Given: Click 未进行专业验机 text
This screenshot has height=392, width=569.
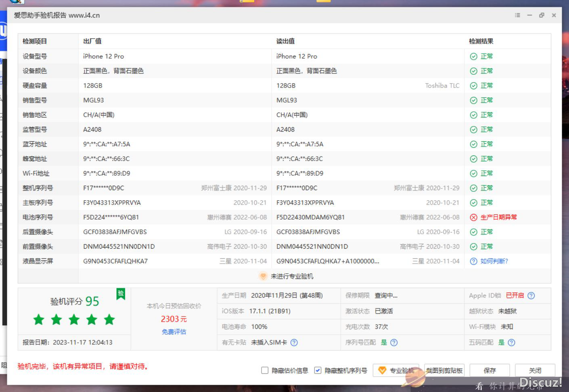Looking at the screenshot, I should 292,276.
